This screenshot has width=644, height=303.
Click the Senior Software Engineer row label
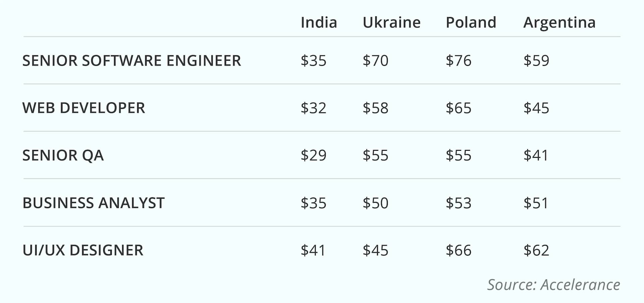pyautogui.click(x=131, y=61)
